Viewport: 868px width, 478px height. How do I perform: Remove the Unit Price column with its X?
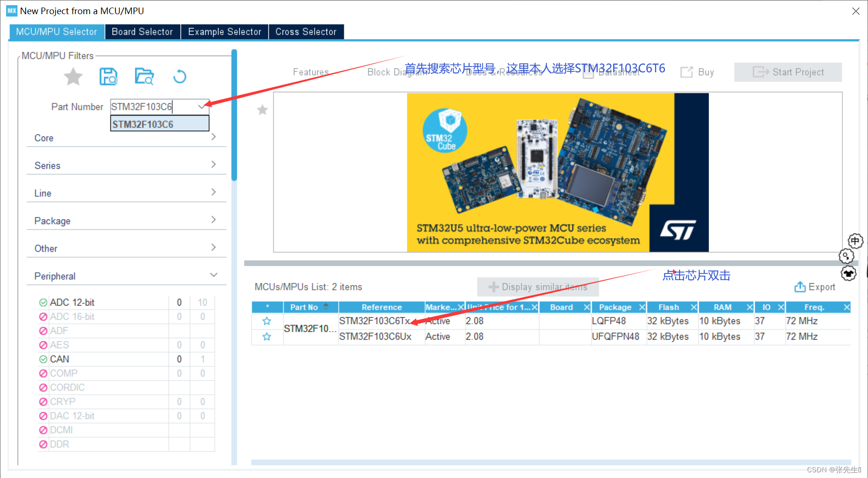[x=535, y=307]
